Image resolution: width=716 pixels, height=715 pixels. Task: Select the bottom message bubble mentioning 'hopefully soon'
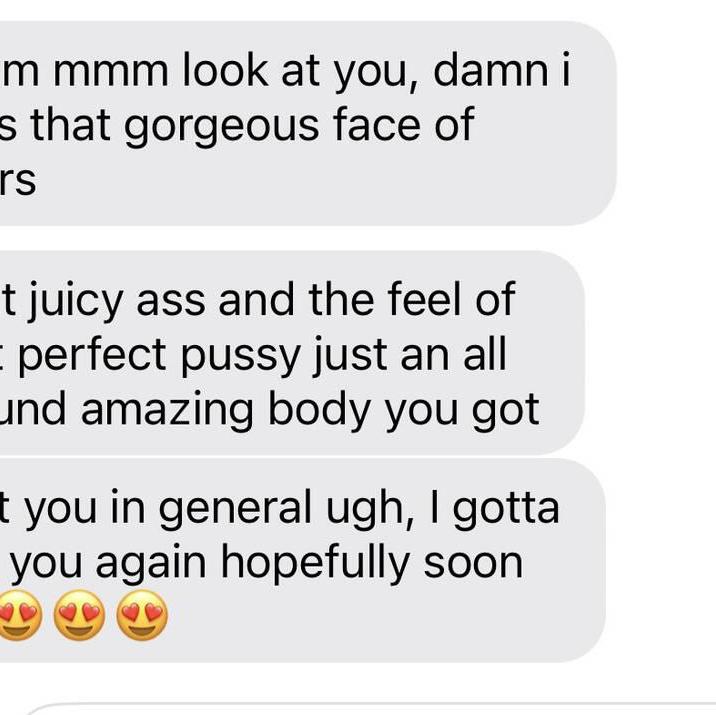303,560
